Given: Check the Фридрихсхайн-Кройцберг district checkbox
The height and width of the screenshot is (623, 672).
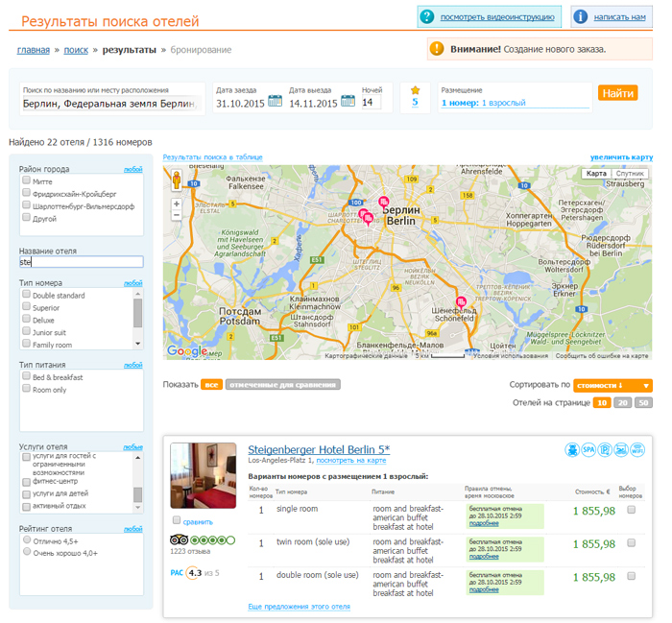Looking at the screenshot, I should (27, 192).
